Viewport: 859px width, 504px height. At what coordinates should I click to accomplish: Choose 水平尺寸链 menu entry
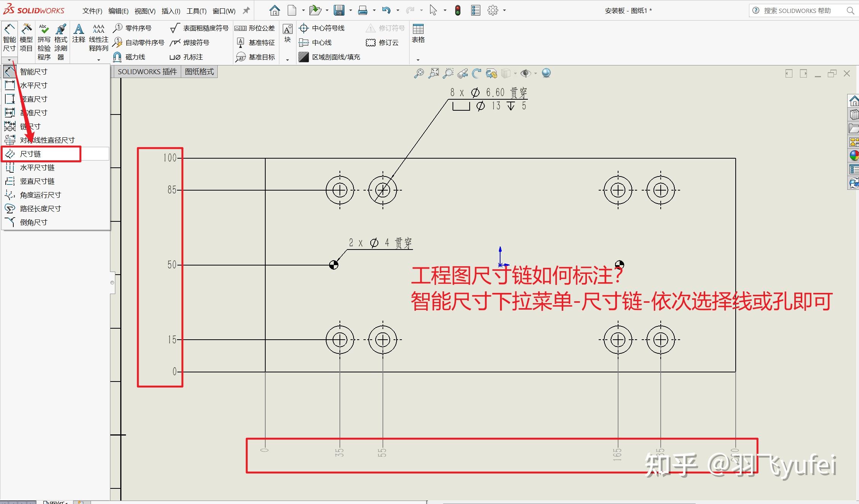pyautogui.click(x=56, y=167)
